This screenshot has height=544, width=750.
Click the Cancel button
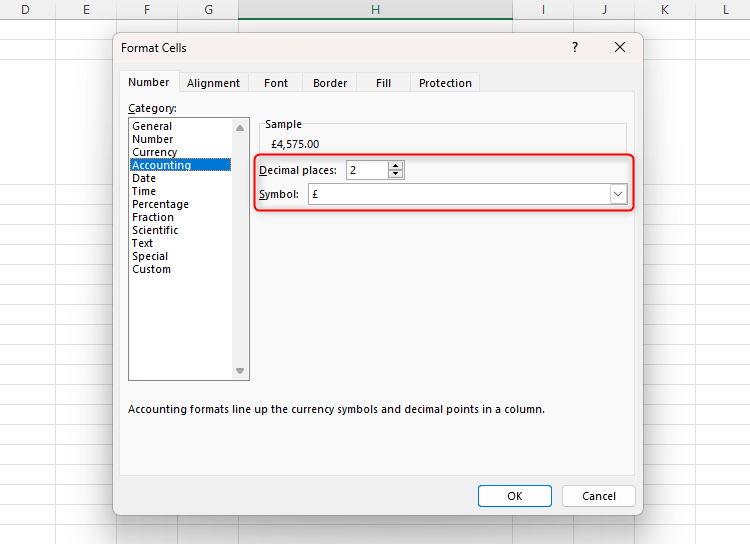598,496
